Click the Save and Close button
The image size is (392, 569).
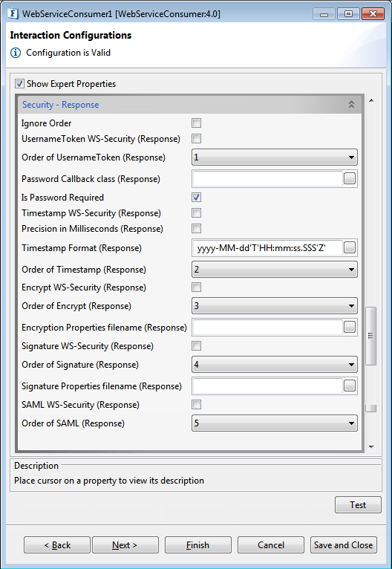(x=344, y=545)
